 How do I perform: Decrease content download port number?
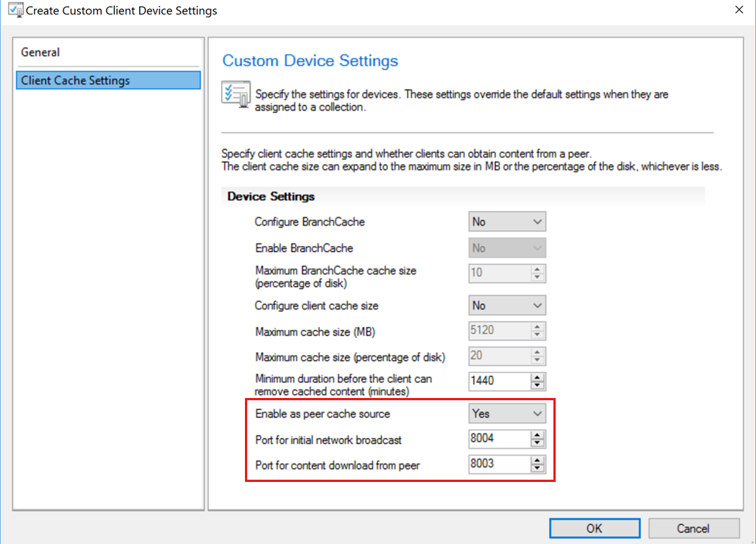[x=537, y=468]
